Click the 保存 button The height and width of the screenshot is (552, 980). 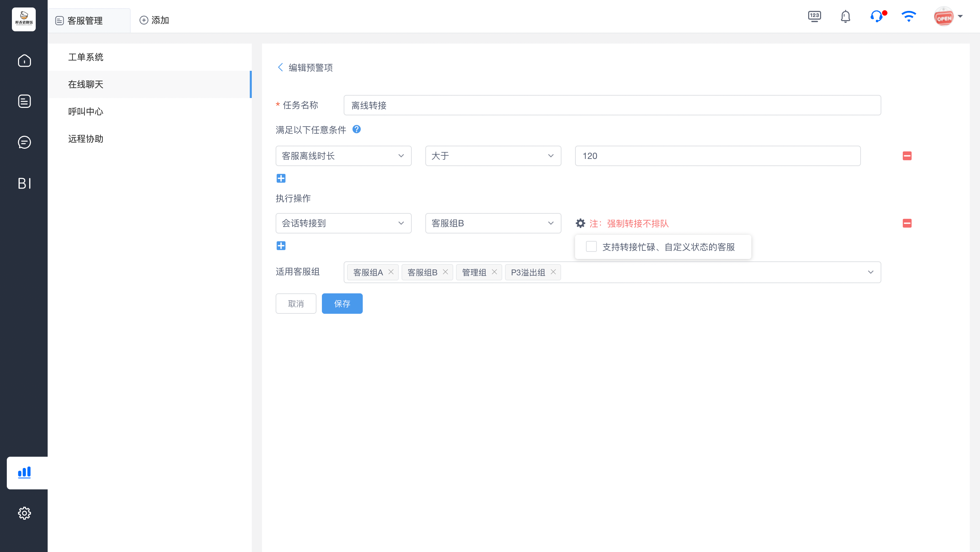[342, 304]
